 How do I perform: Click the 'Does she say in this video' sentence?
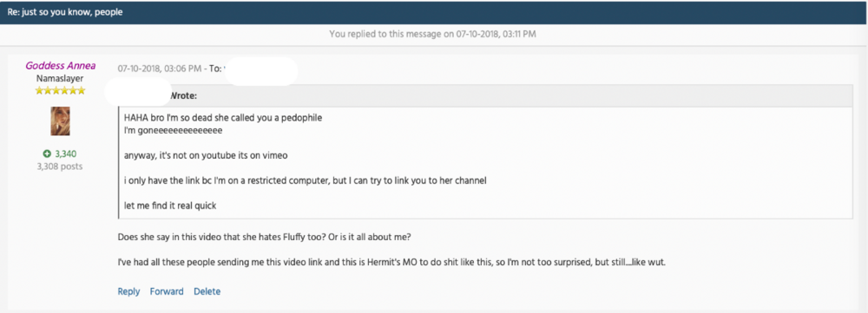pyautogui.click(x=264, y=237)
